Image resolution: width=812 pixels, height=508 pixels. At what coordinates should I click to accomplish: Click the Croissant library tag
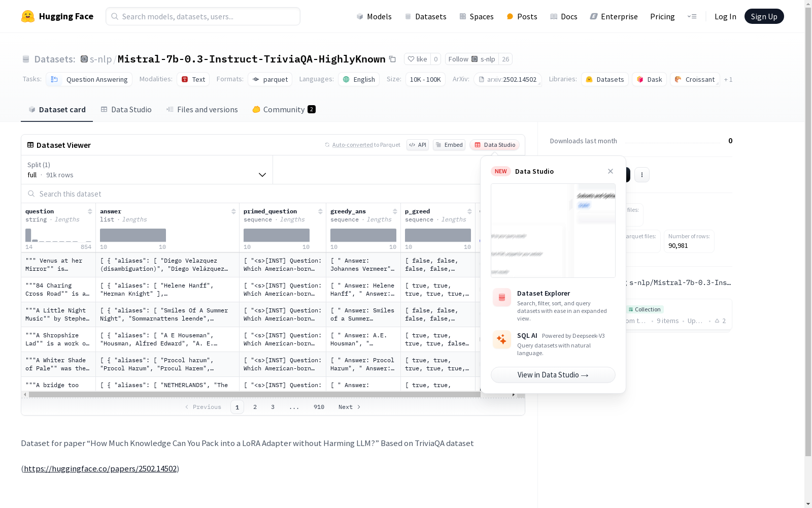695,79
